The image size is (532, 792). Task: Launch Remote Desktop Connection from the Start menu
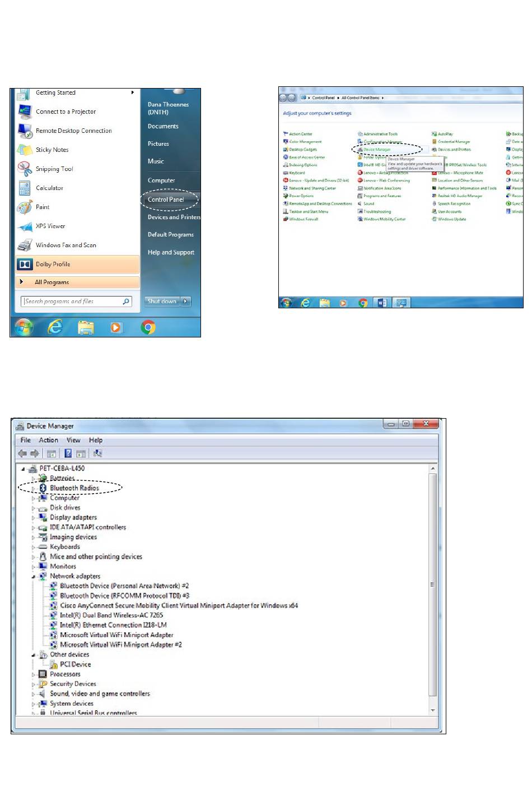[x=73, y=131]
